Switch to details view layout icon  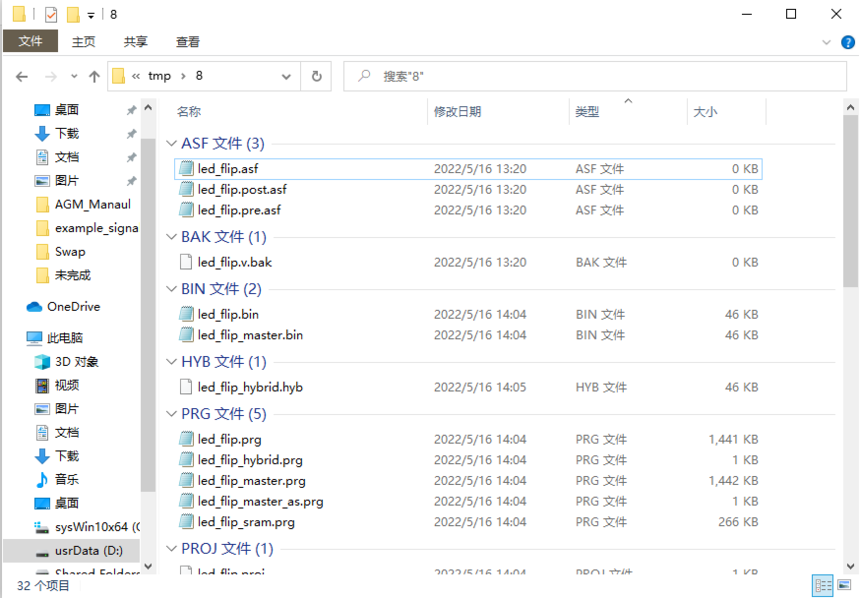[822, 585]
